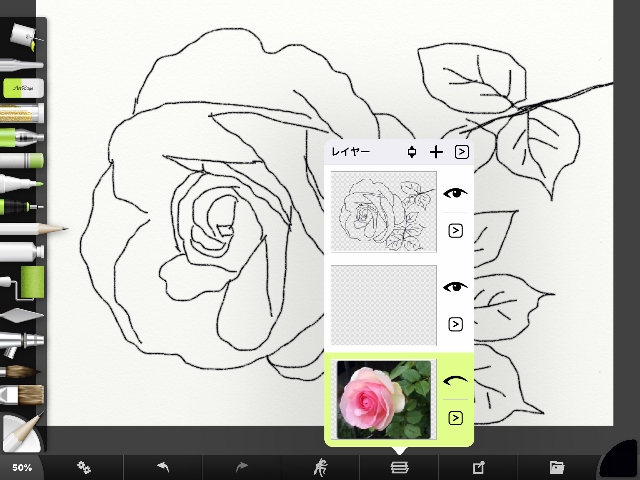This screenshot has height=480, width=640.
Task: Open options arrow for rose photo layer
Action: click(455, 418)
